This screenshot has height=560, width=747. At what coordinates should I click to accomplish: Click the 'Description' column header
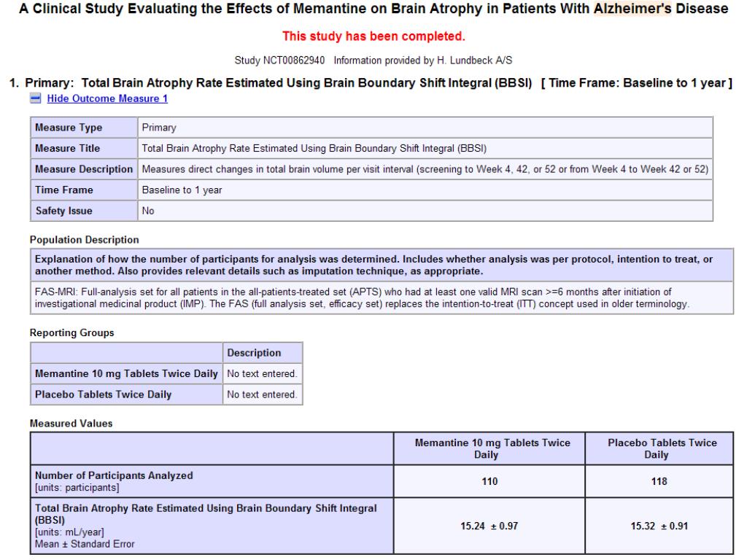[x=254, y=353]
